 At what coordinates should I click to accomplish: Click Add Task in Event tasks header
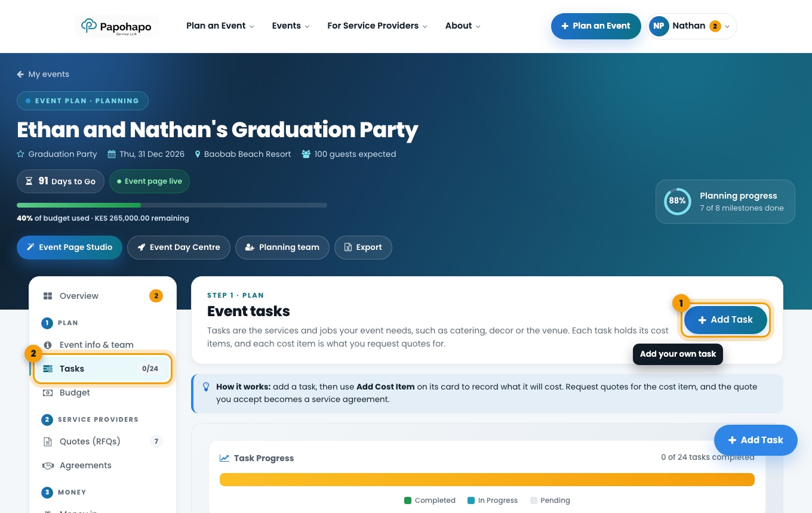pos(725,320)
